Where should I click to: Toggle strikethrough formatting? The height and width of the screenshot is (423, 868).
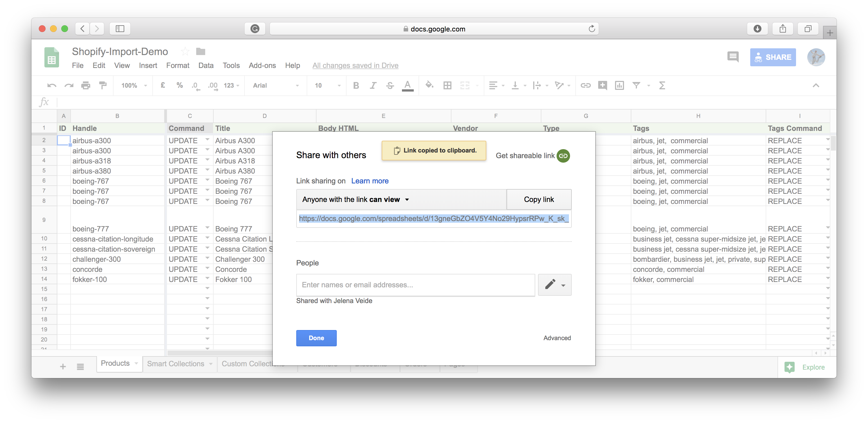click(x=390, y=86)
